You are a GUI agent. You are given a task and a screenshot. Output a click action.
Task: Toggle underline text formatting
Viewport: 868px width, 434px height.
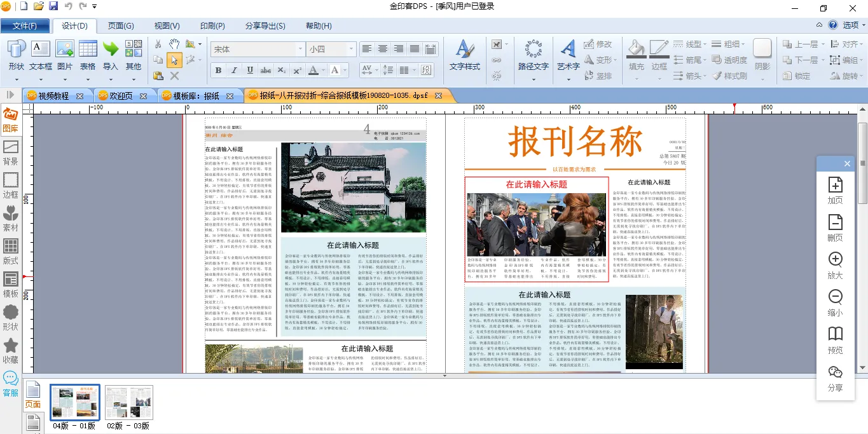click(x=250, y=71)
